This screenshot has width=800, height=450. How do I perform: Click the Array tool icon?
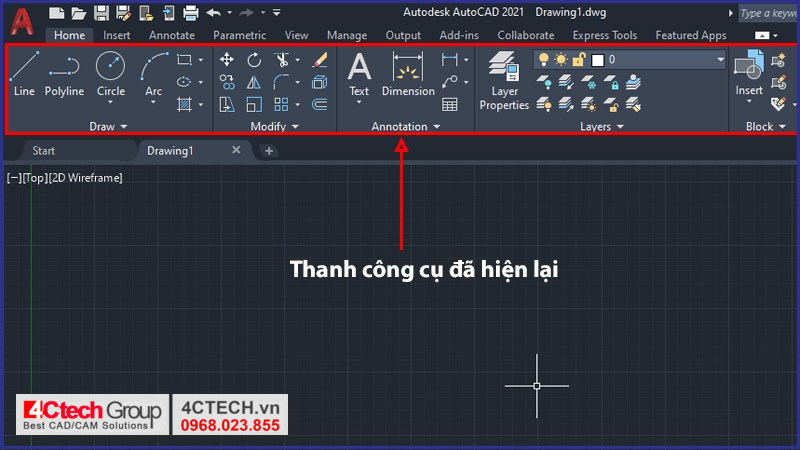[x=281, y=105]
